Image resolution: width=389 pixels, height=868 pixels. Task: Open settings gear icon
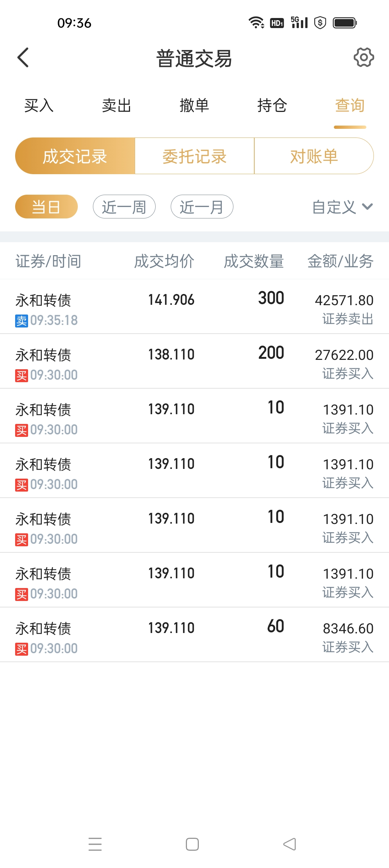pyautogui.click(x=363, y=57)
